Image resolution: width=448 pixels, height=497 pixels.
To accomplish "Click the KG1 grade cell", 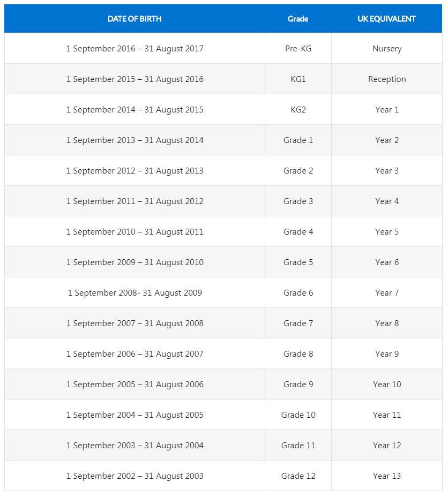I will (x=298, y=79).
